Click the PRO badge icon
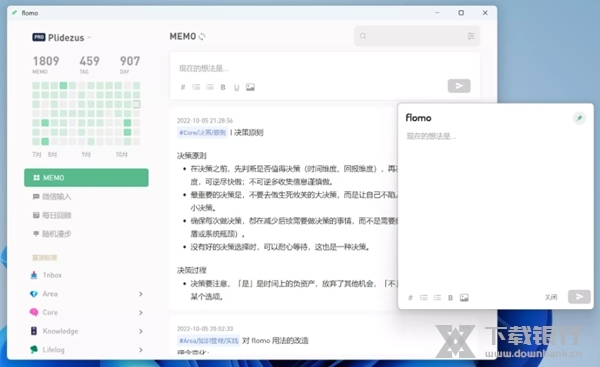600x367 pixels. point(39,37)
